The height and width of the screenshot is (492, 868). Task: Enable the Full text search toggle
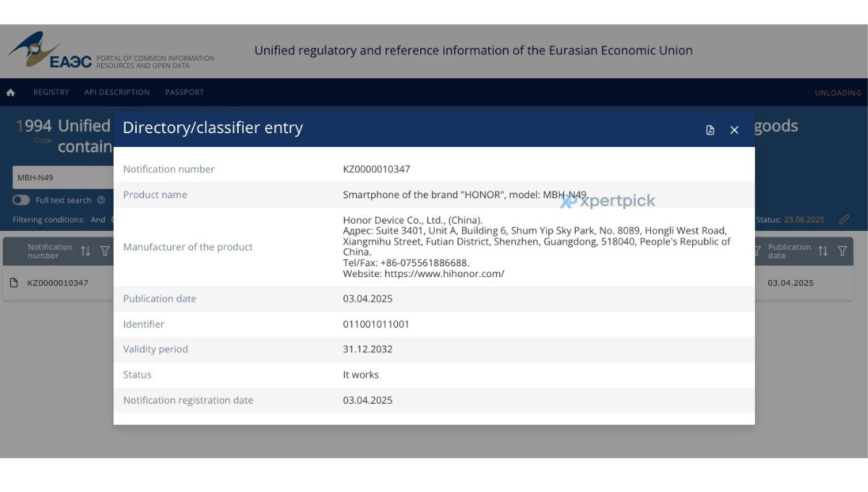(x=21, y=200)
